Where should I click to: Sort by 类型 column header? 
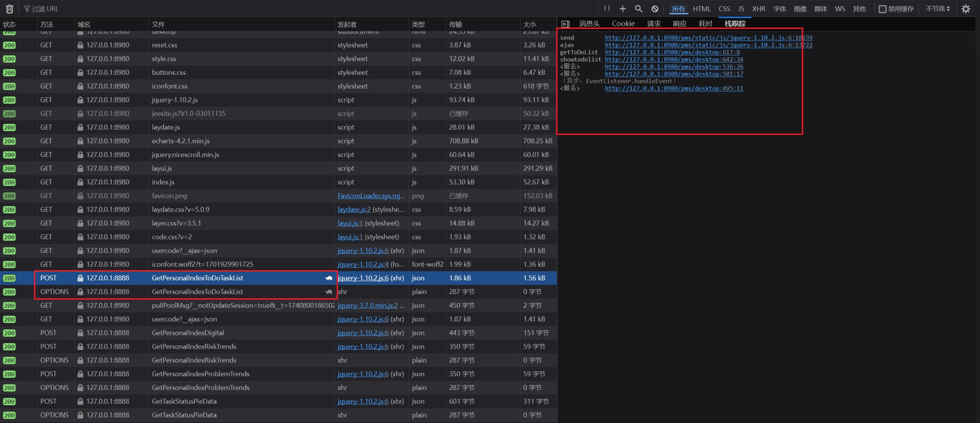tap(427, 24)
